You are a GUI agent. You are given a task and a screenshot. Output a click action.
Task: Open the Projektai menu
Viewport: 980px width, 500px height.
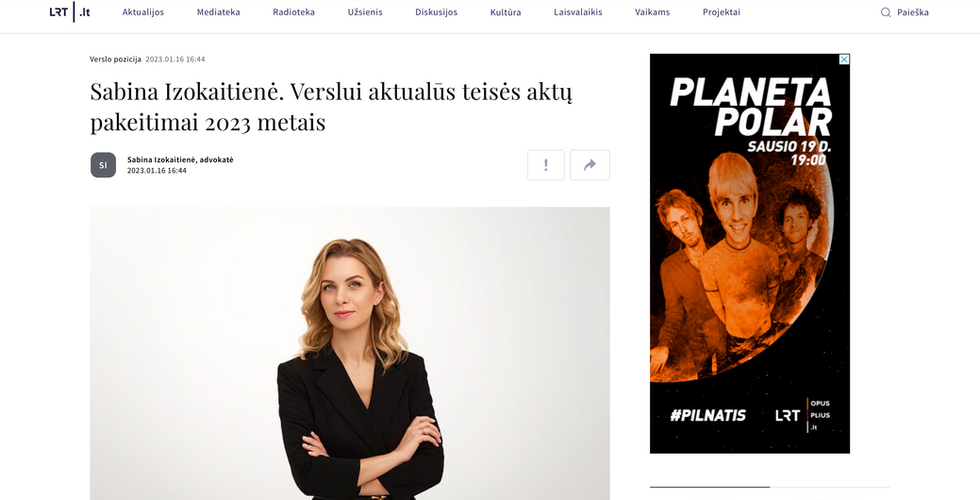(721, 12)
